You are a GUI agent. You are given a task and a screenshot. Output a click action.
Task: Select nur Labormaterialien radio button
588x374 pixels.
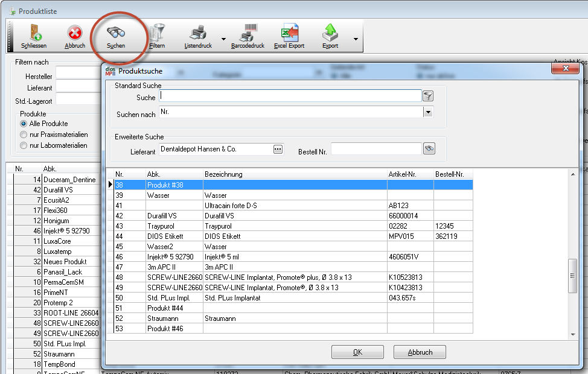[24, 145]
